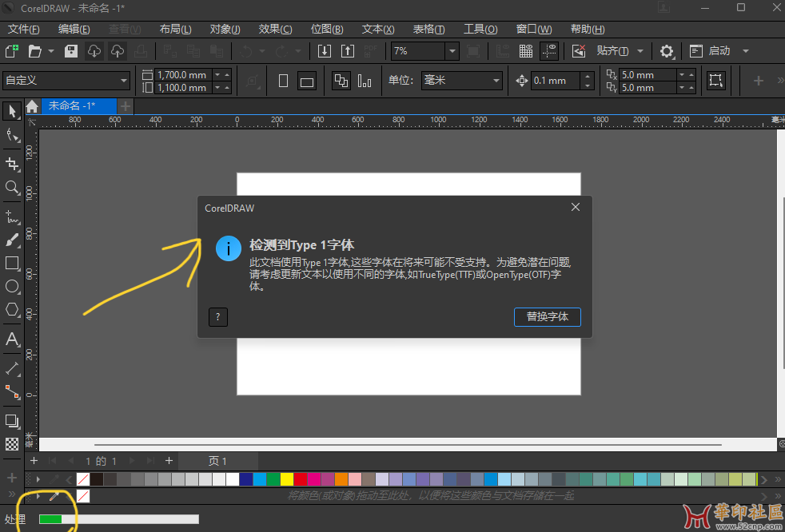Toggle grid display in the toolbar
The image size is (785, 532).
pyautogui.click(x=526, y=51)
